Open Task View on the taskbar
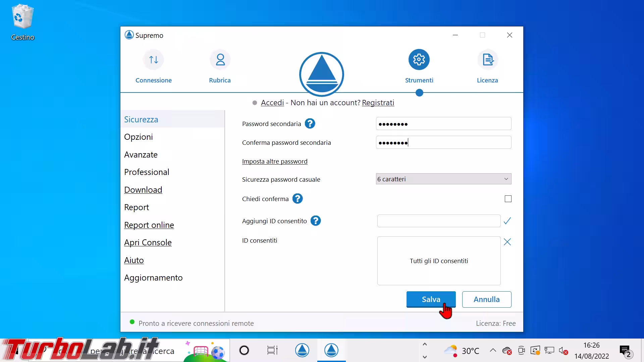Screen dimensions: 644x362 point(272,351)
